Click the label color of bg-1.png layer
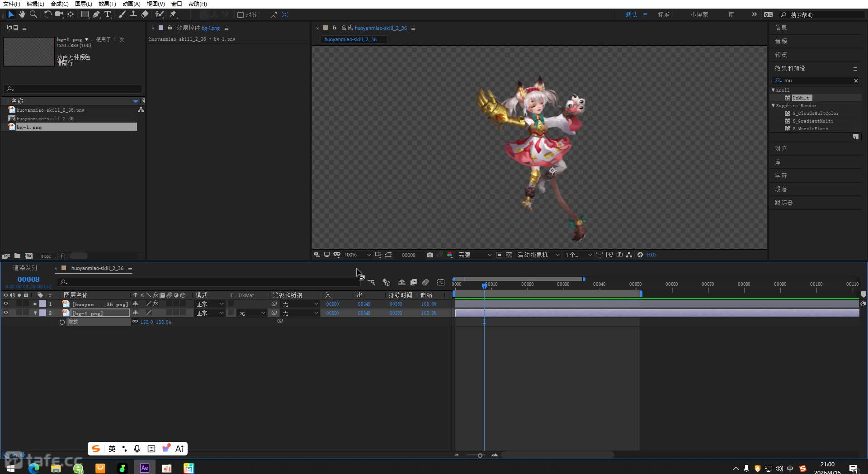The height and width of the screenshot is (474, 868). 42,313
